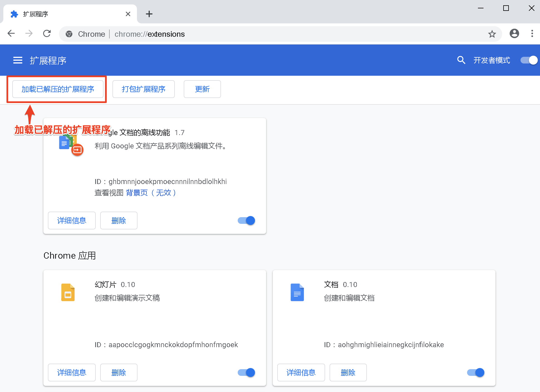Bookmark this page with star icon
The width and height of the screenshot is (540, 392).
click(x=492, y=34)
